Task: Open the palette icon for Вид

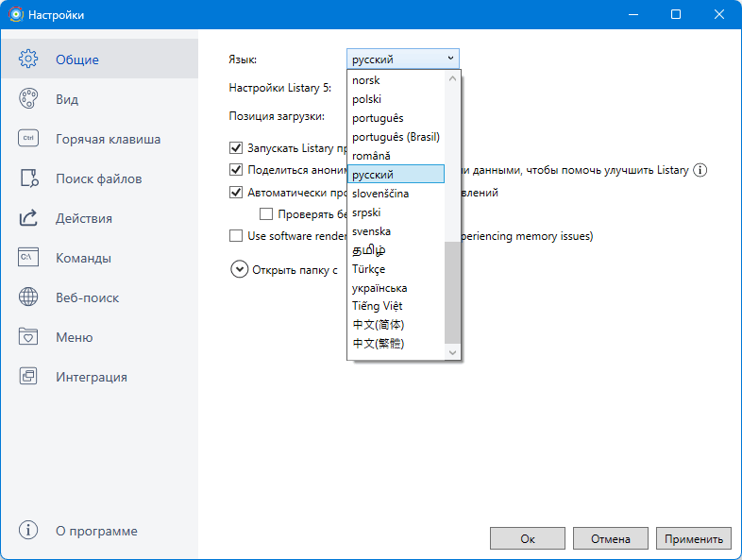Action: click(x=28, y=98)
